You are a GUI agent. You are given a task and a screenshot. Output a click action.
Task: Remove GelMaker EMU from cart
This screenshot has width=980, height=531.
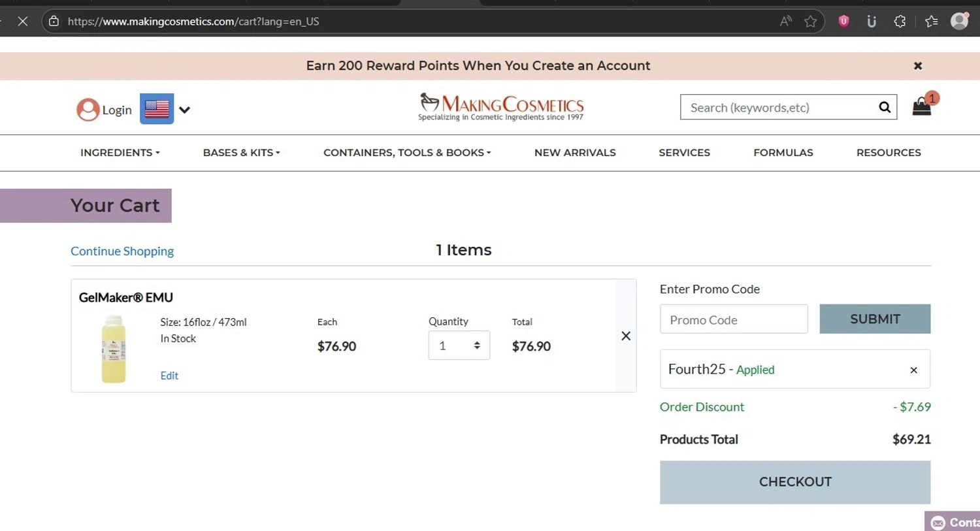626,336
